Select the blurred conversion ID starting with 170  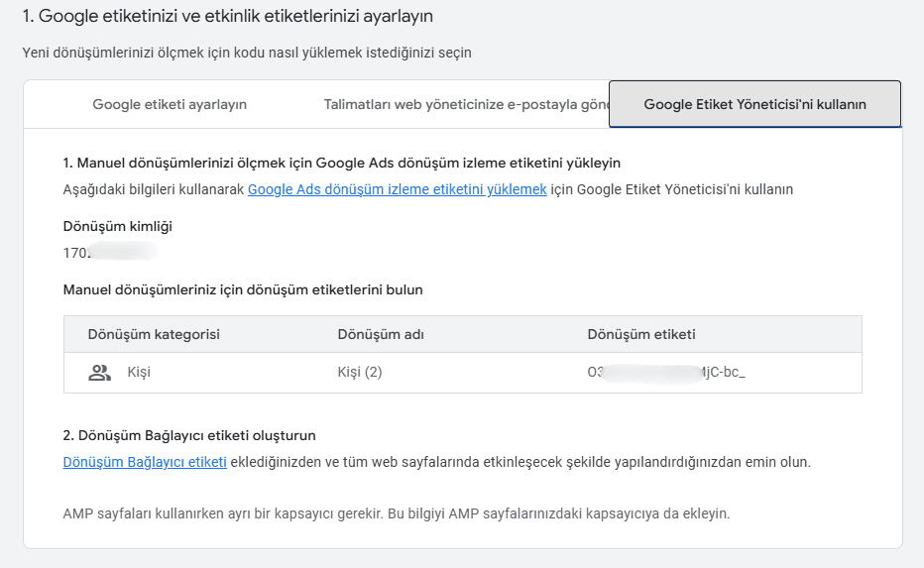110,253
